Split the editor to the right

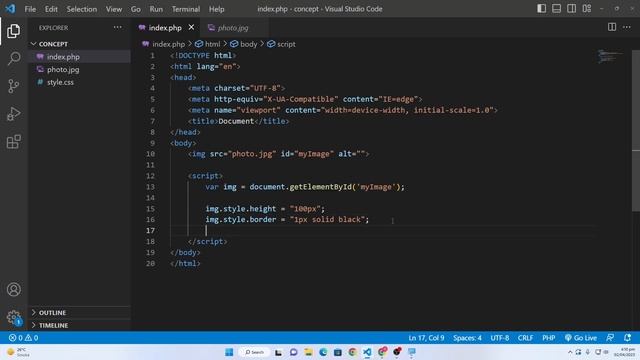(612, 27)
